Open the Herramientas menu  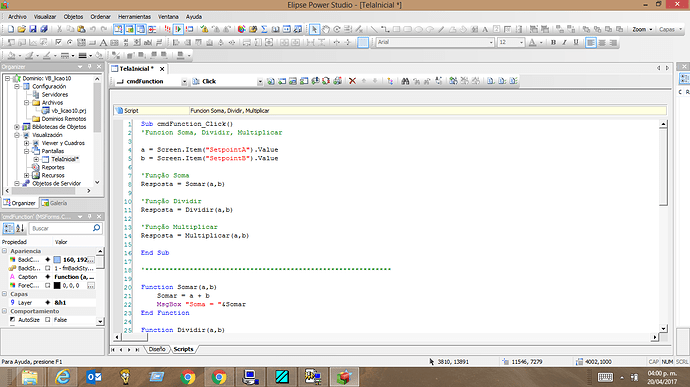click(x=134, y=17)
